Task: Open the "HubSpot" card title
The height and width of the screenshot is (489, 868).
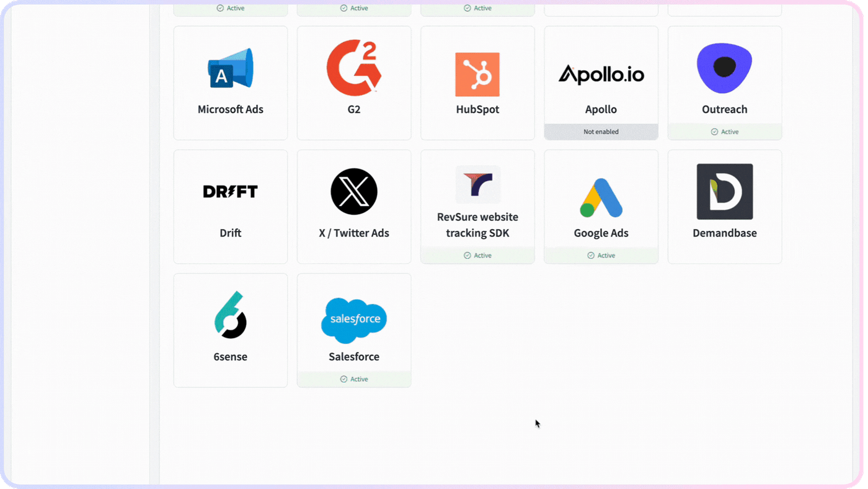Action: point(477,109)
